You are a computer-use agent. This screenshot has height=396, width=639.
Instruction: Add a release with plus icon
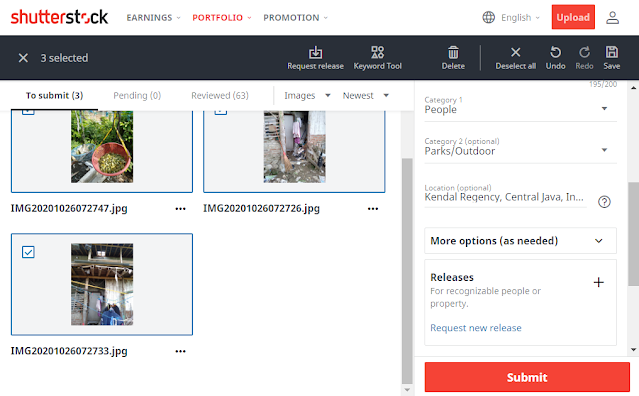pyautogui.click(x=598, y=282)
